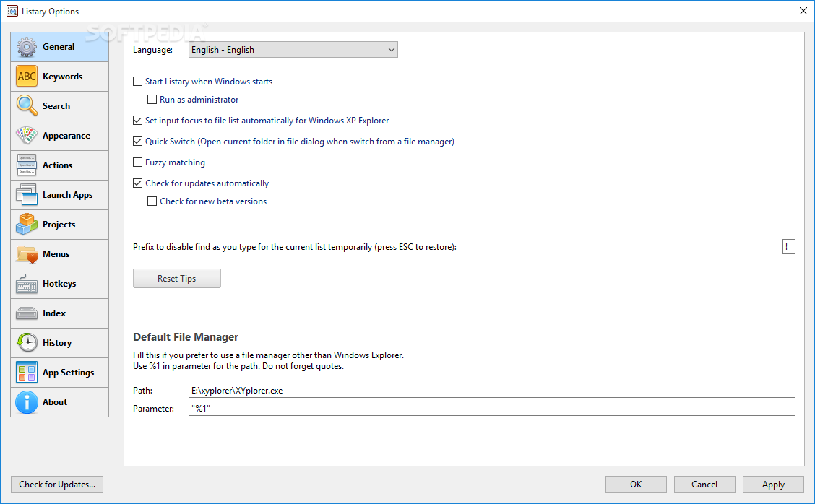Select the Hotkeys label
This screenshot has height=504, width=815.
(x=59, y=284)
